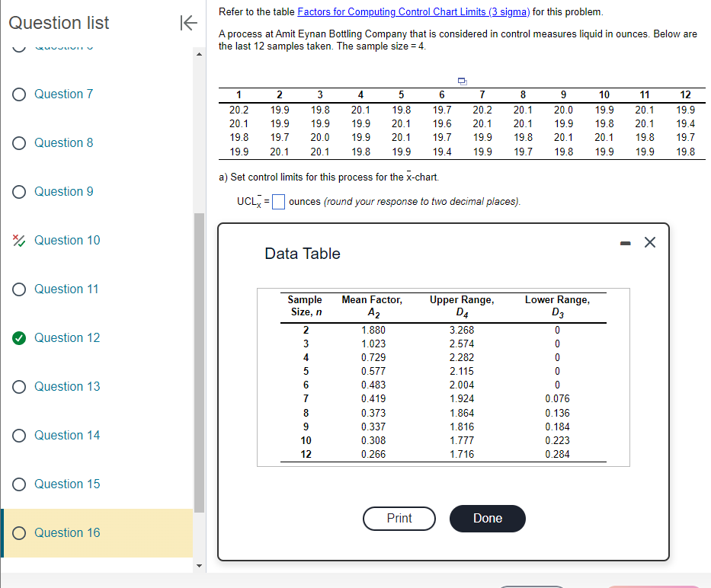Viewport: 711px width, 588px height.
Task: Click the scroll-up arrow on the content pane
Action: pos(198,53)
